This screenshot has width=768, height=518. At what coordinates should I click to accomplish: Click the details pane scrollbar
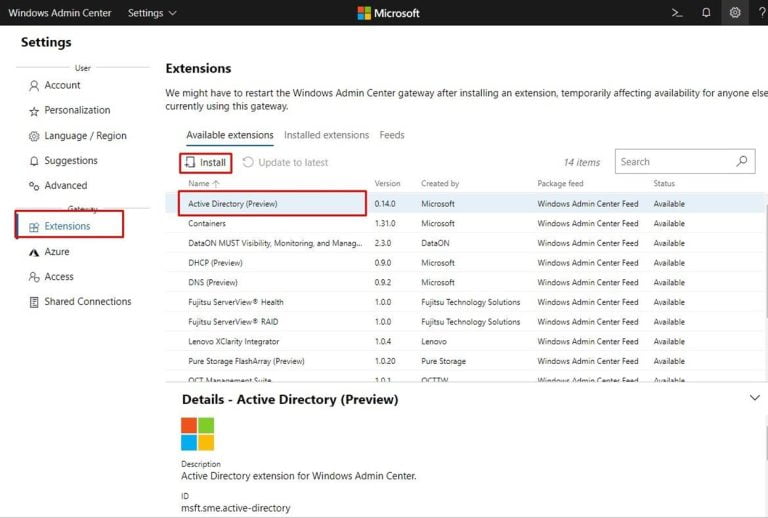pyautogui.click(x=766, y=443)
